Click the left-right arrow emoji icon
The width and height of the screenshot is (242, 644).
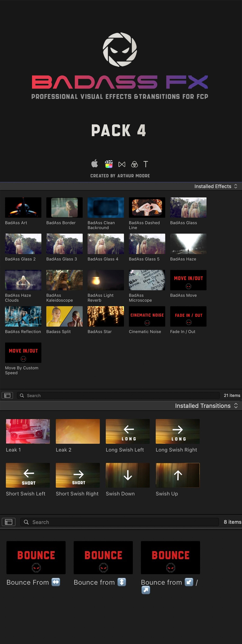pyautogui.click(x=56, y=582)
